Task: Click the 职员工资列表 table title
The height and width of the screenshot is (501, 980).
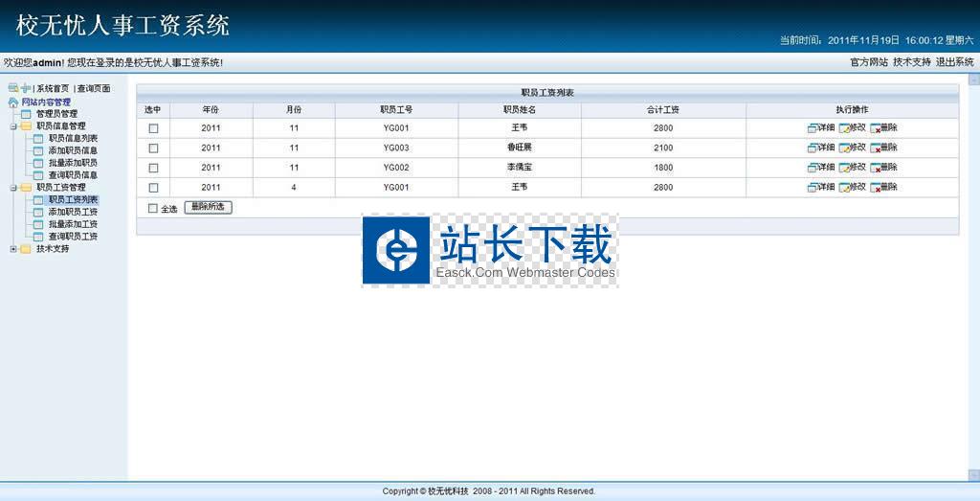Action: 547,93
